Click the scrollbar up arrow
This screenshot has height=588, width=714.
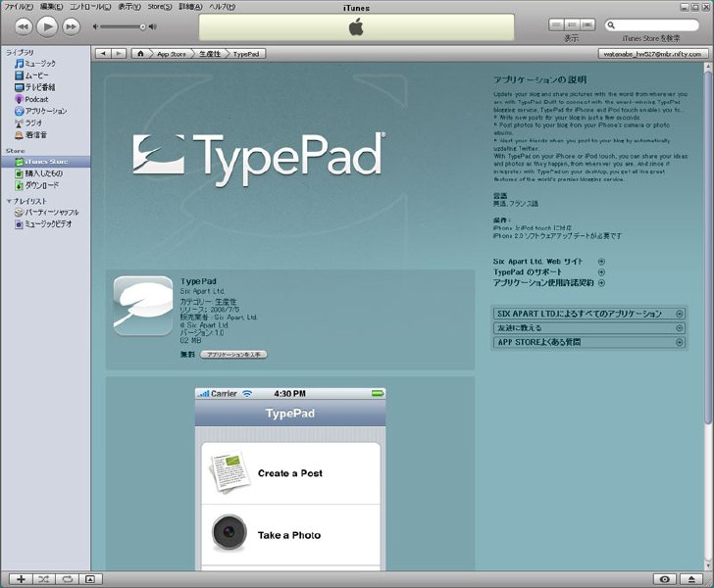[708, 67]
